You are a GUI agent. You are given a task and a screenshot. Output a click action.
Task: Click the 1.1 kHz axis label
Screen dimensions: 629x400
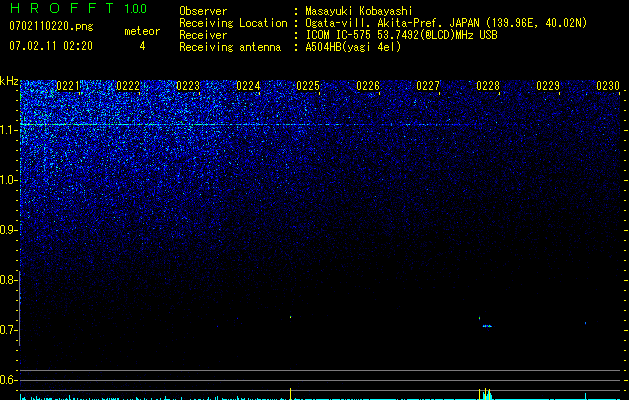pos(9,130)
